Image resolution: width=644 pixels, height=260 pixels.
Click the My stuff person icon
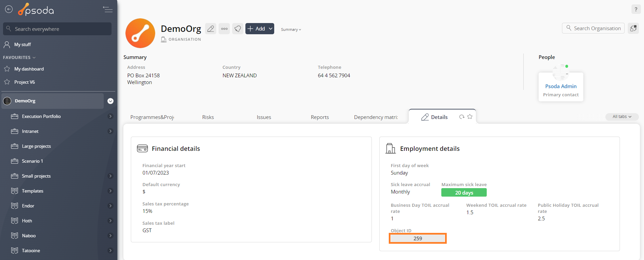click(x=7, y=44)
